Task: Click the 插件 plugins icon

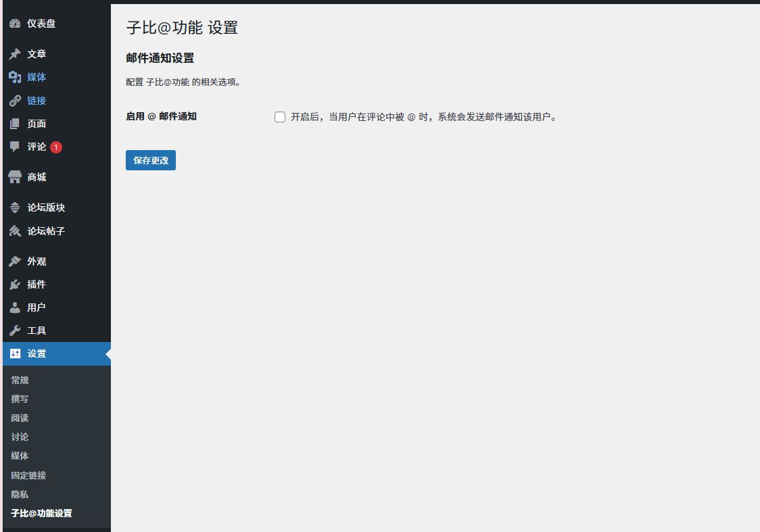Action: point(15,284)
